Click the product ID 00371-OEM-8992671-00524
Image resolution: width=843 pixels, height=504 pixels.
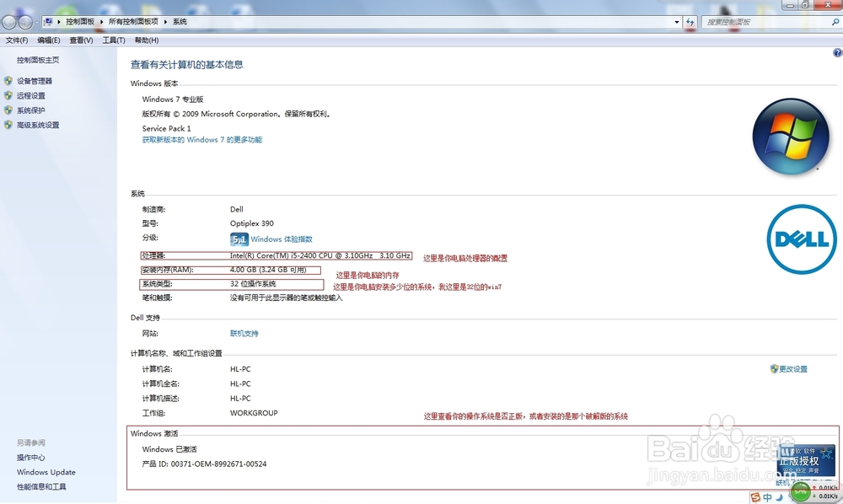point(219,464)
